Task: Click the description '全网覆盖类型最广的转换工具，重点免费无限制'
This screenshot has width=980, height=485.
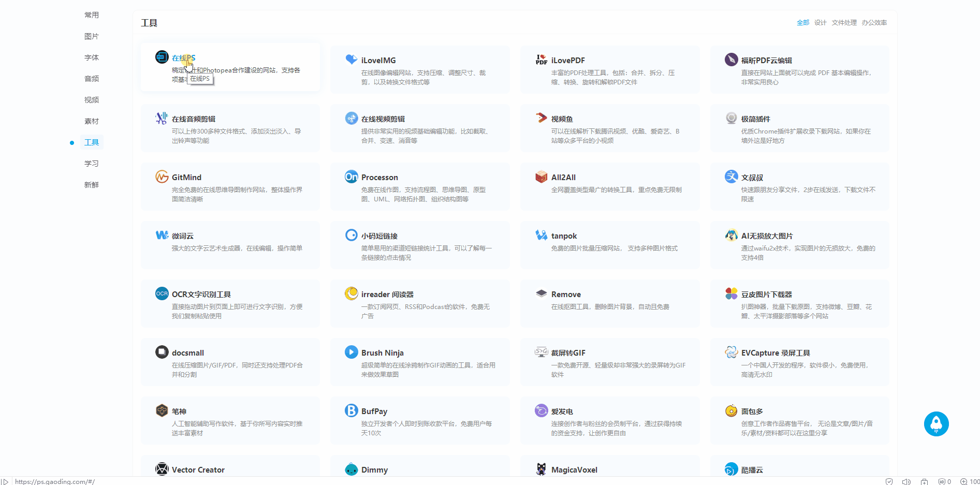Action: 617,190
